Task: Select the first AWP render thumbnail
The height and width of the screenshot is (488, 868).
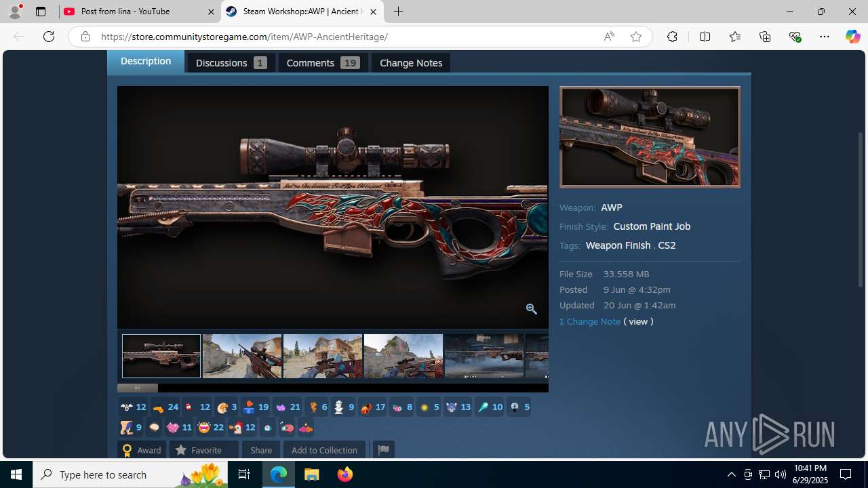Action: [x=161, y=356]
